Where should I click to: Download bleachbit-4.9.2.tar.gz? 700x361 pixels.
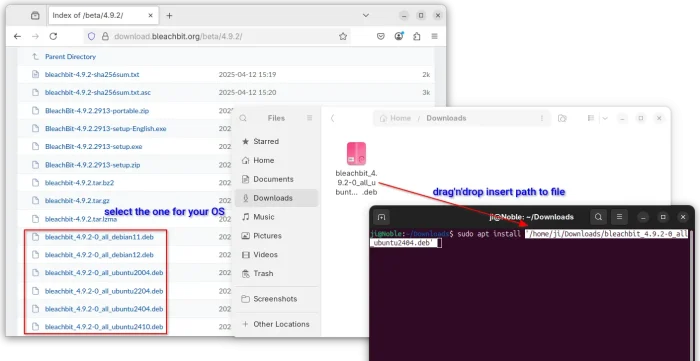77,200
